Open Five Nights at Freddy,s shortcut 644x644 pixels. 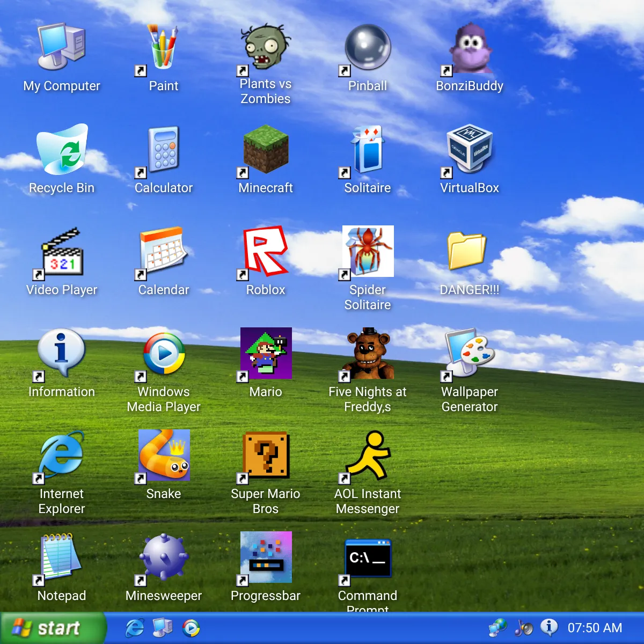(x=368, y=354)
